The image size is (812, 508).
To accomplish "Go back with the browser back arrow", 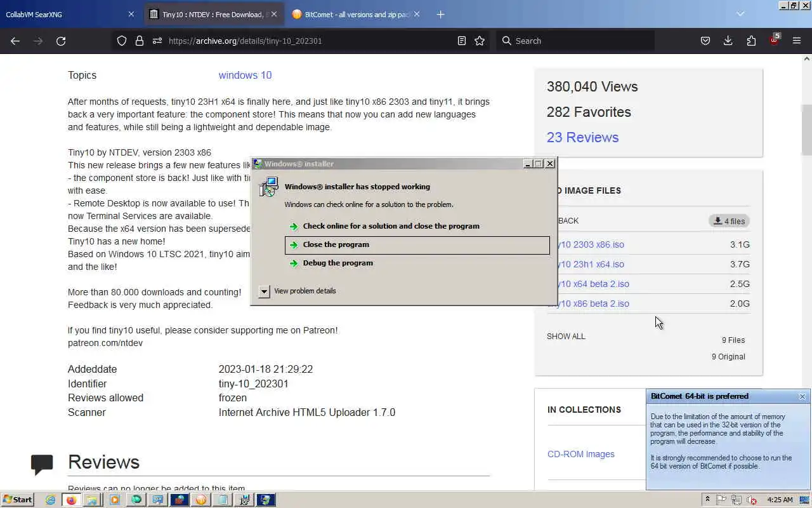I will pos(15,41).
